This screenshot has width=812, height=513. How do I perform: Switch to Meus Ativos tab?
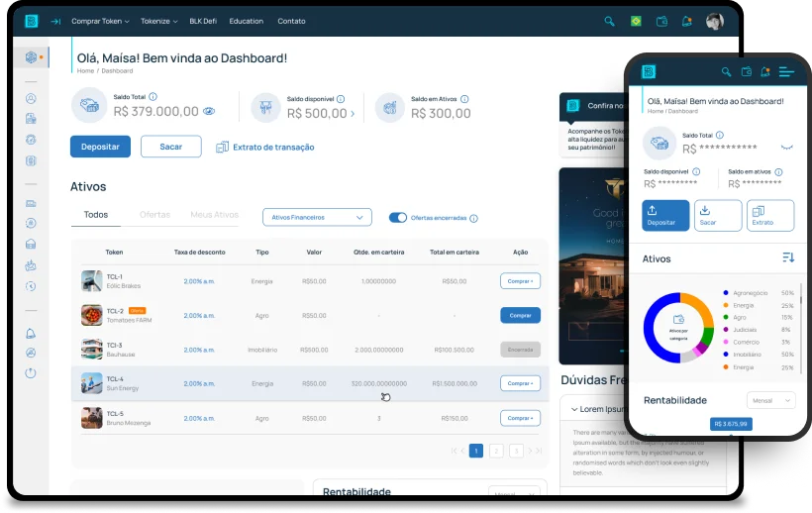[215, 215]
